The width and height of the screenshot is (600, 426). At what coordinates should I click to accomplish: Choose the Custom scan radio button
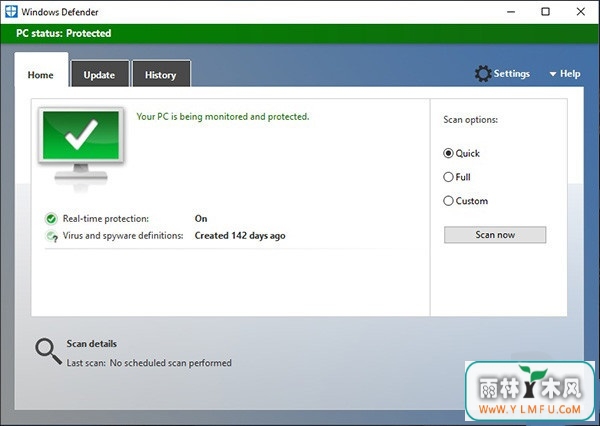coord(448,201)
